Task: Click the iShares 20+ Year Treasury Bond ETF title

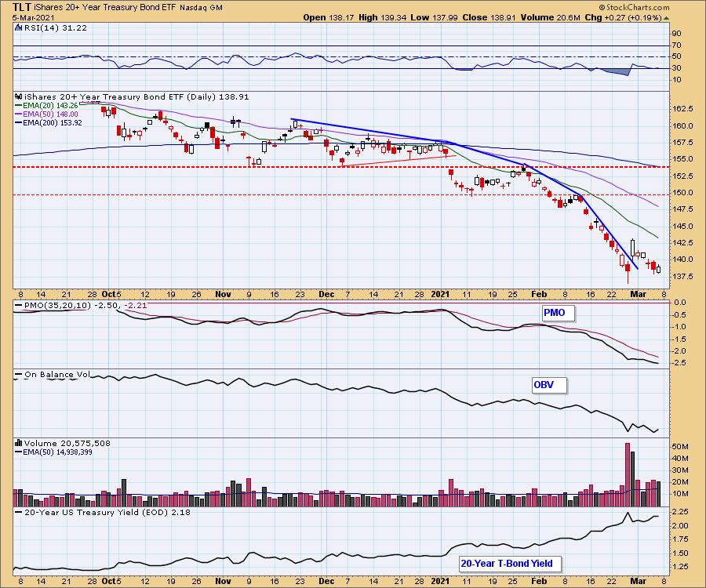Action: 105,8
